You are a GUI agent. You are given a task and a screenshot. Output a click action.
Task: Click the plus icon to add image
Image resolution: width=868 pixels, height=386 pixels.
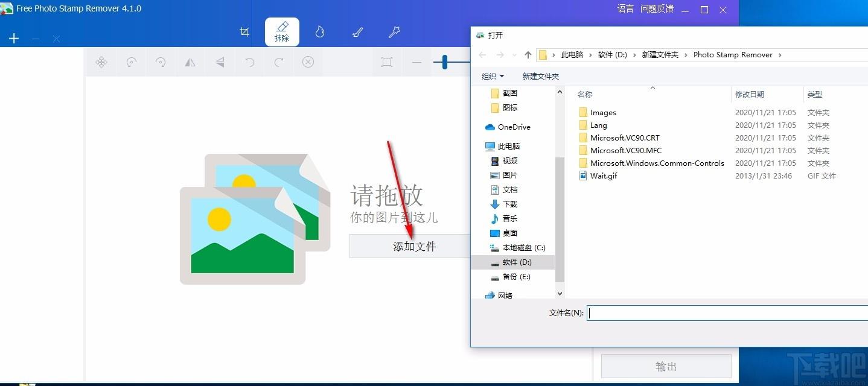pos(14,39)
